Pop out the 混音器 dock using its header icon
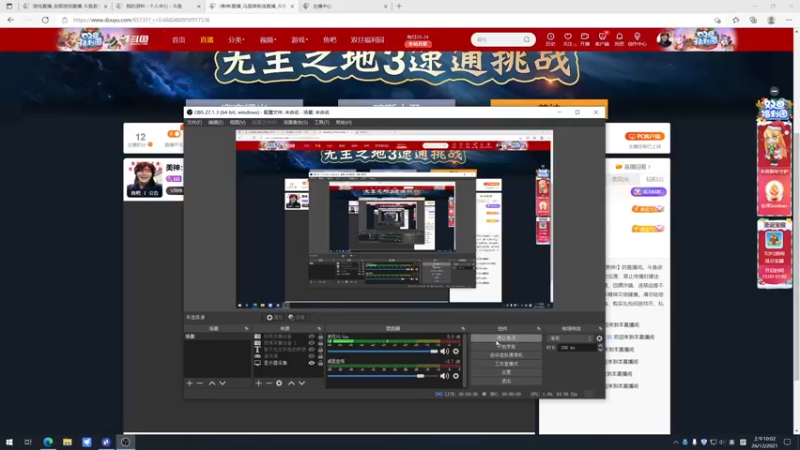800x450 pixels. click(463, 329)
